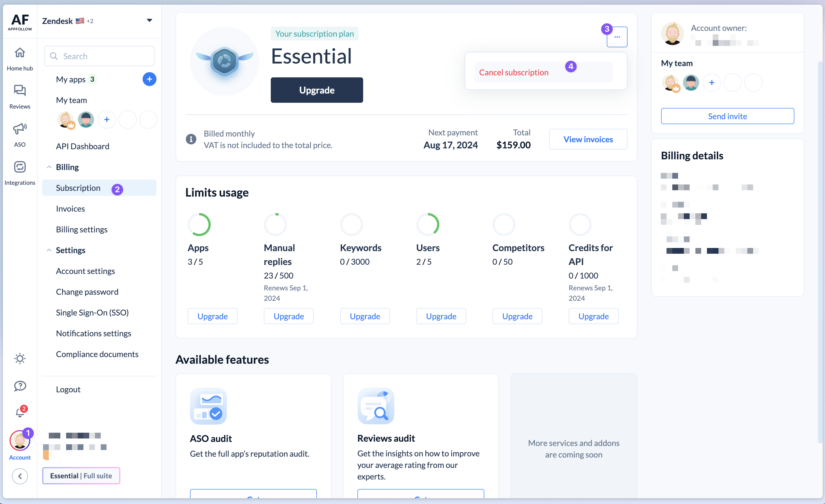Click Send invite

coord(727,116)
